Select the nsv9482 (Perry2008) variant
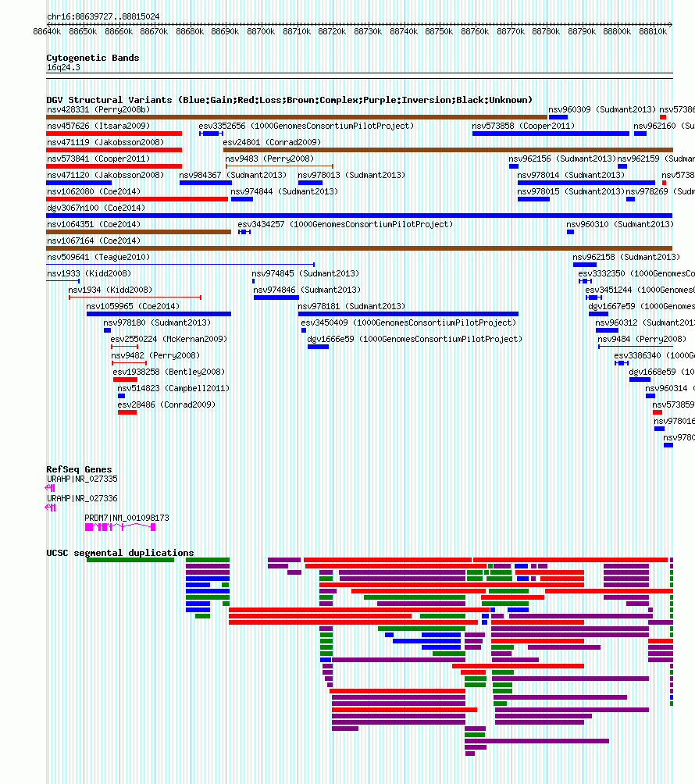This screenshot has width=695, height=784. [155, 355]
